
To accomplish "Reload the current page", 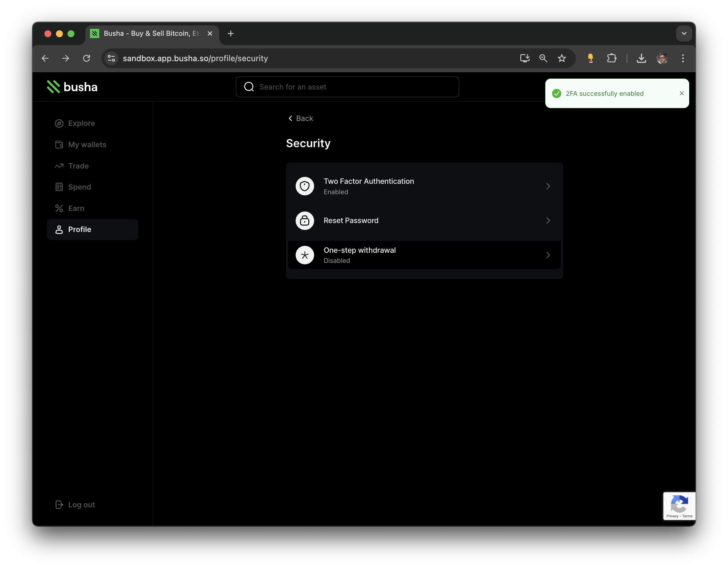I will (x=87, y=58).
